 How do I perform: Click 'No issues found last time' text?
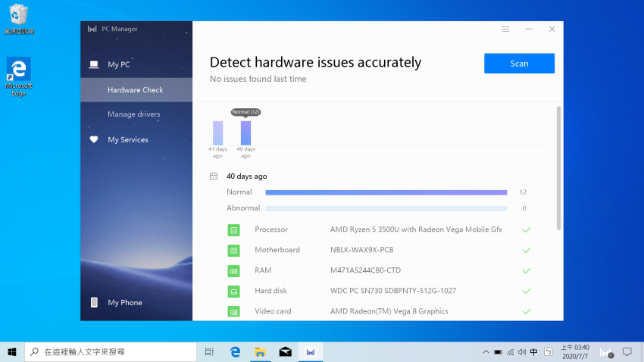pos(258,79)
